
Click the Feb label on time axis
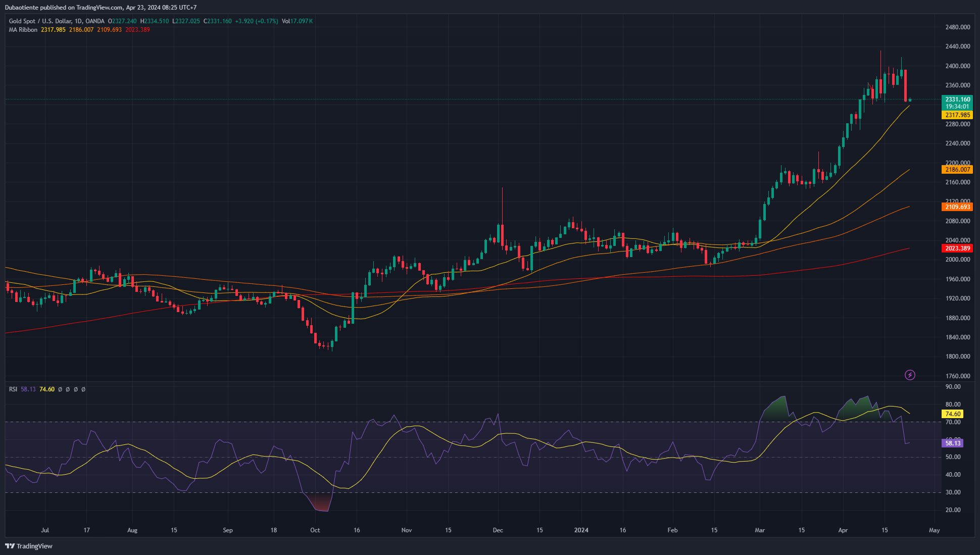click(672, 530)
